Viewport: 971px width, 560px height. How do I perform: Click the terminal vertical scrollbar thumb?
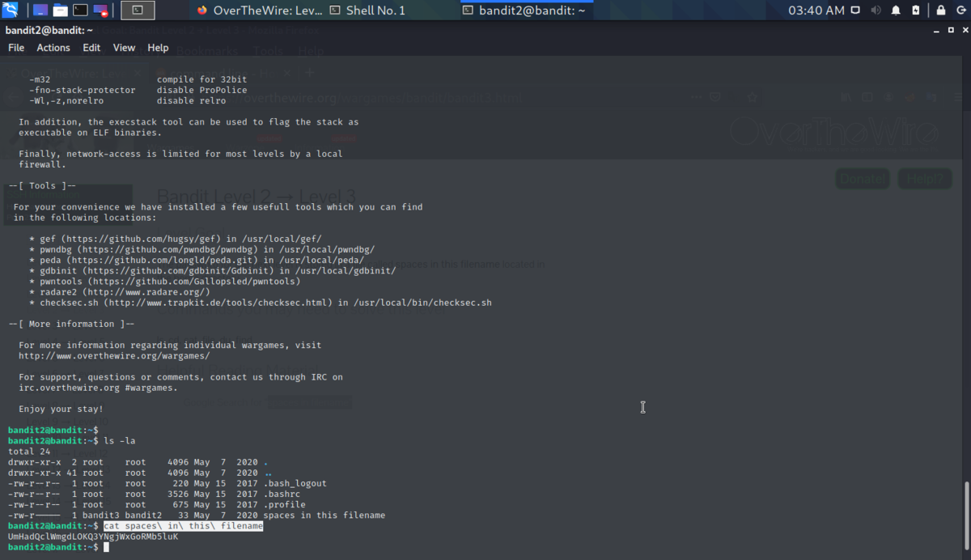coord(966,517)
